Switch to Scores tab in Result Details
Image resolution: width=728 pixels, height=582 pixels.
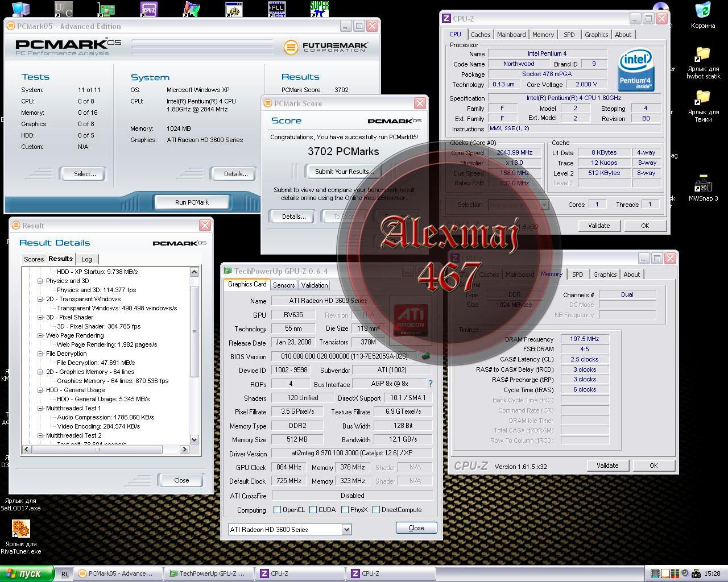tap(34, 259)
